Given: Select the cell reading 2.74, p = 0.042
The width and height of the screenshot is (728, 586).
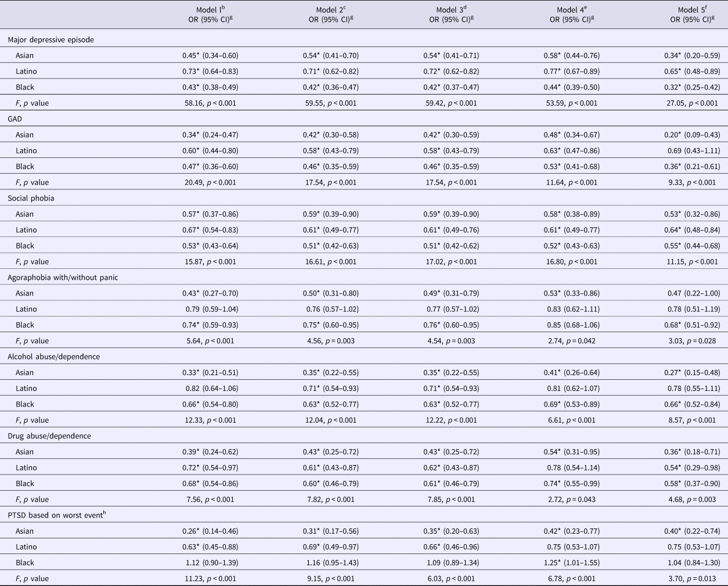Looking at the screenshot, I should coord(571,341).
